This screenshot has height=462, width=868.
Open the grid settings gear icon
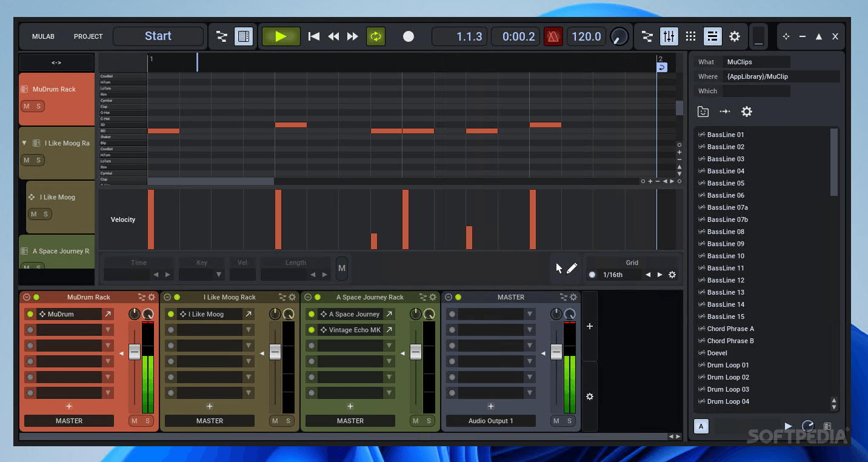point(672,275)
